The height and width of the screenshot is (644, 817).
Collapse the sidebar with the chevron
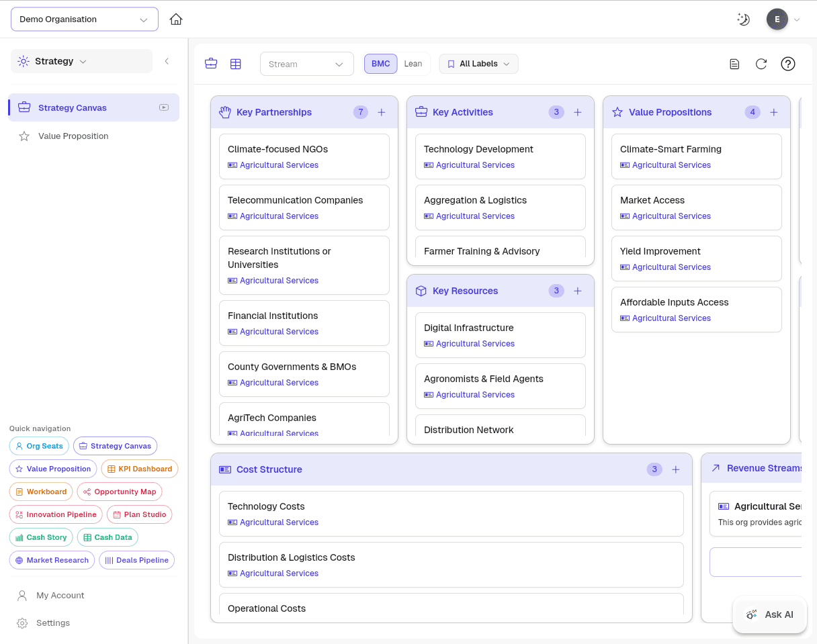[167, 61]
